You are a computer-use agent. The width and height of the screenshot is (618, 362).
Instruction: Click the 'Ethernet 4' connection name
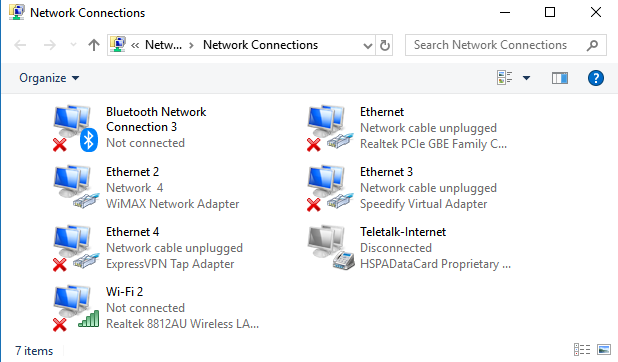point(132,232)
